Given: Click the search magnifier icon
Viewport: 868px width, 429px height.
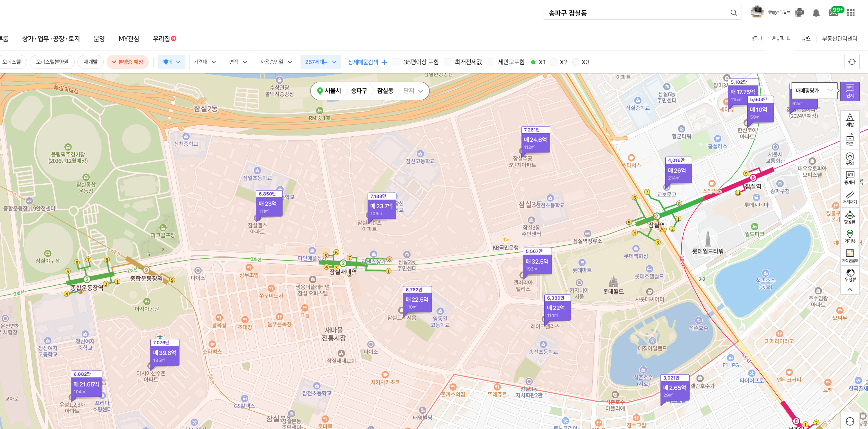Looking at the screenshot, I should click(733, 13).
